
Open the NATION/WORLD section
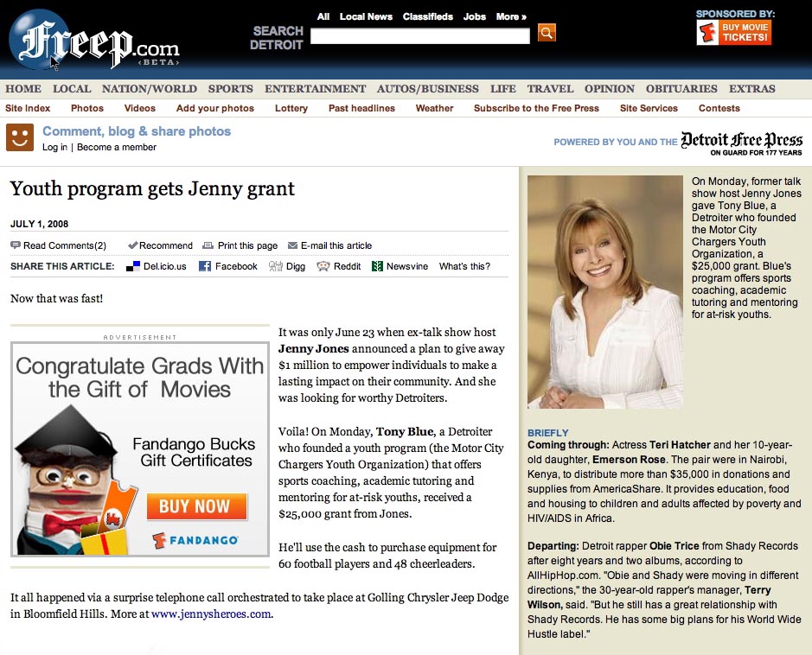click(x=149, y=88)
